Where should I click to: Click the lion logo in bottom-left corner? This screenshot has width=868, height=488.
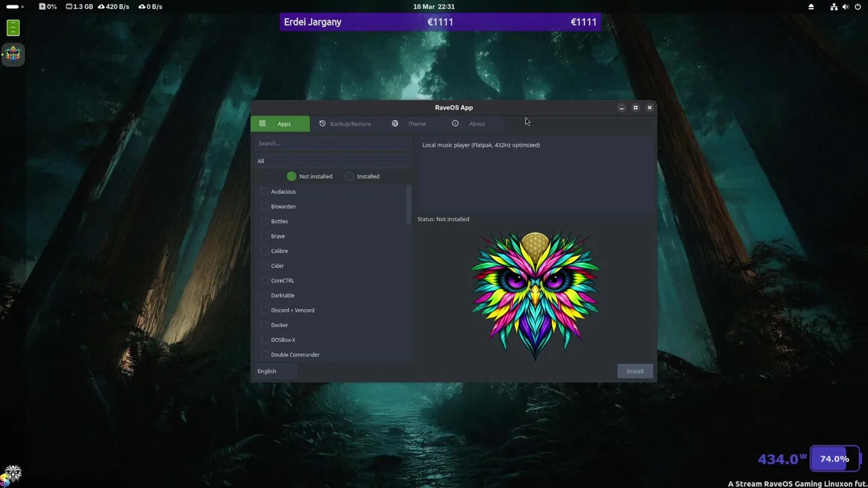point(12,475)
